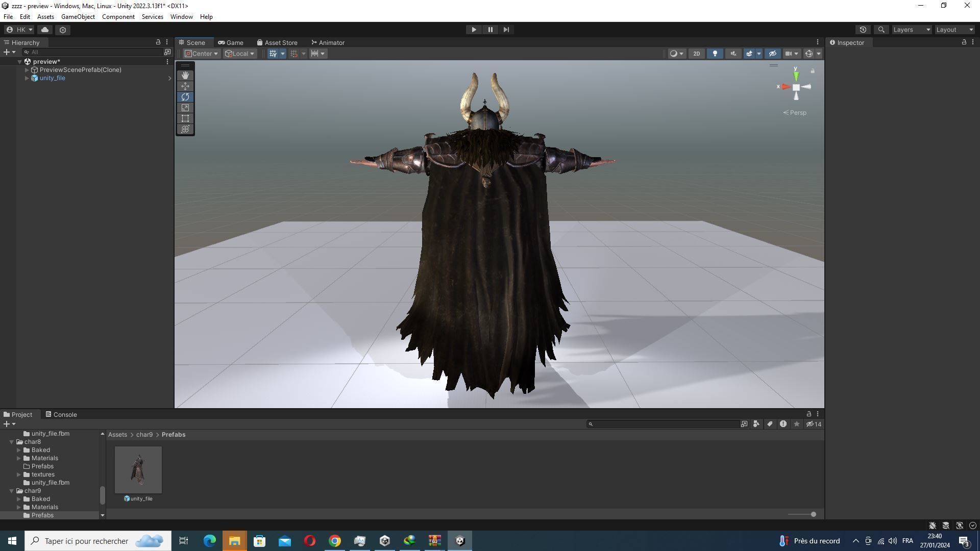
Task: Open the Window menu
Action: click(x=181, y=17)
